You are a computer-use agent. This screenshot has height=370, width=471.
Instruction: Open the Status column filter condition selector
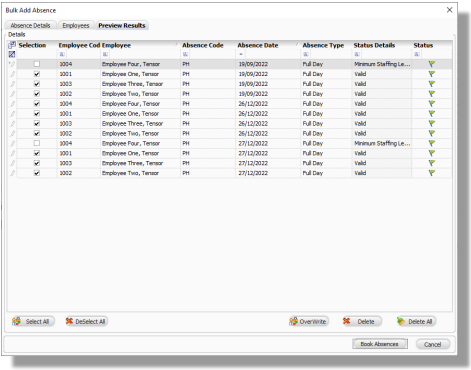pos(417,54)
